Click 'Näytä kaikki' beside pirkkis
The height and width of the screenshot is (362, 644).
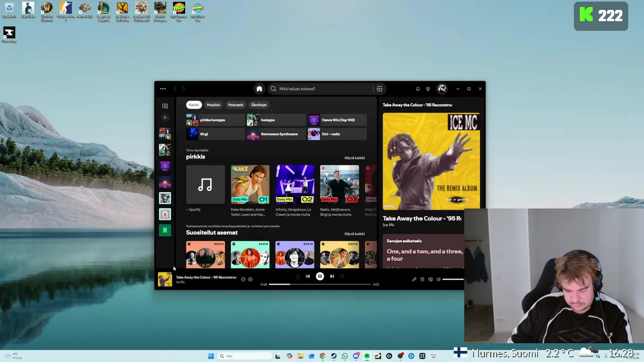click(354, 158)
